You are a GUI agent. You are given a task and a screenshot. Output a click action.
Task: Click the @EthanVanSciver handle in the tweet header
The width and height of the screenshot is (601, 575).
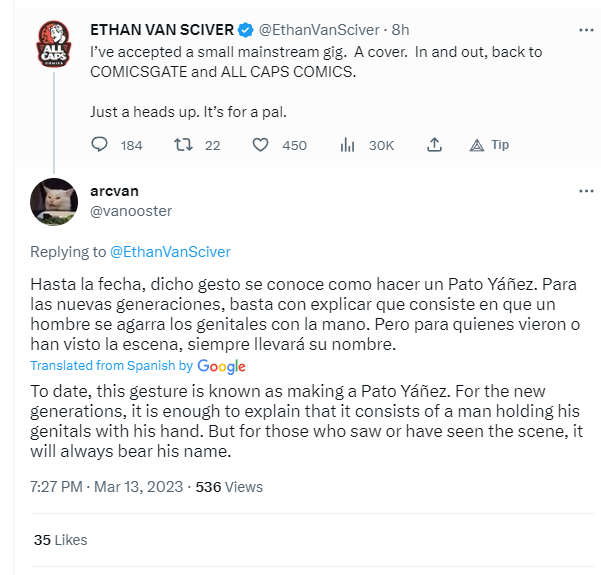click(319, 30)
